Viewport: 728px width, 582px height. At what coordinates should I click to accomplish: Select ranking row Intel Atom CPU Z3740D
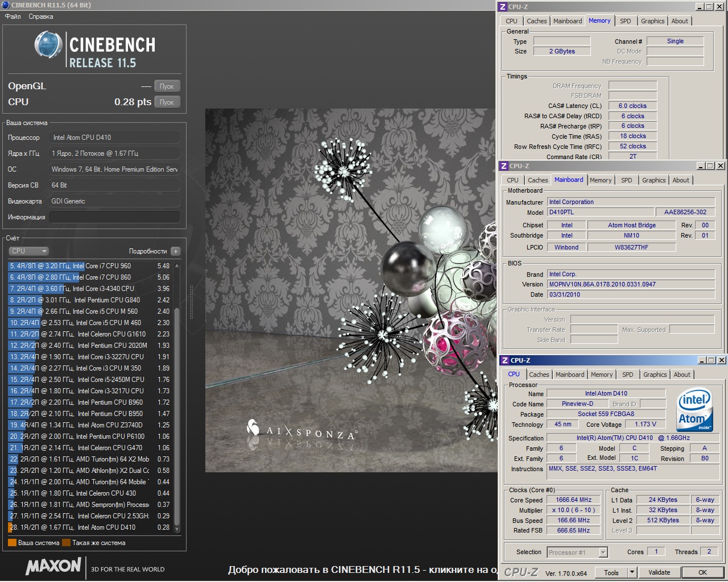pos(90,425)
